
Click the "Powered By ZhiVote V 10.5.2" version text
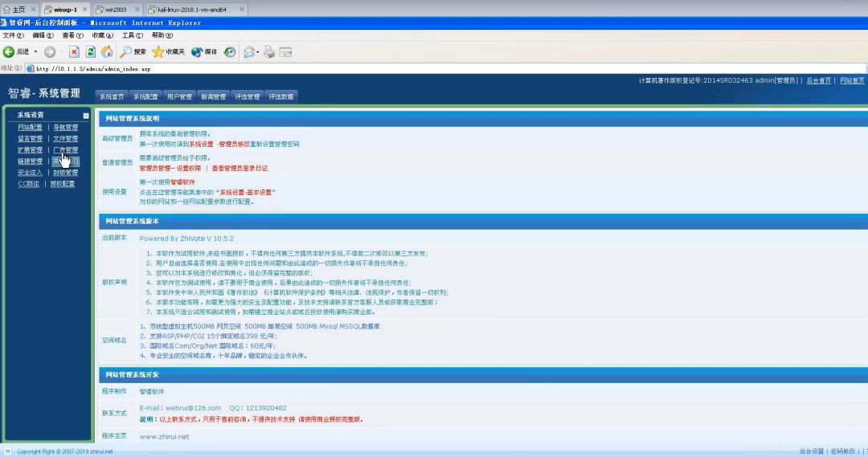(186, 239)
